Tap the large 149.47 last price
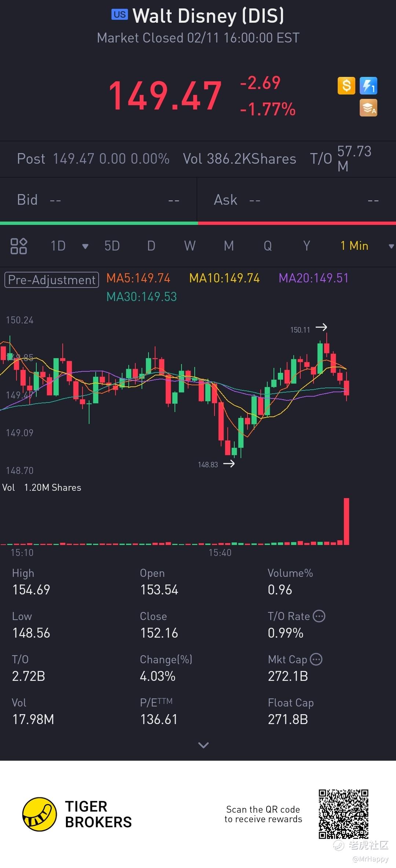This screenshot has width=396, height=868. (165, 96)
